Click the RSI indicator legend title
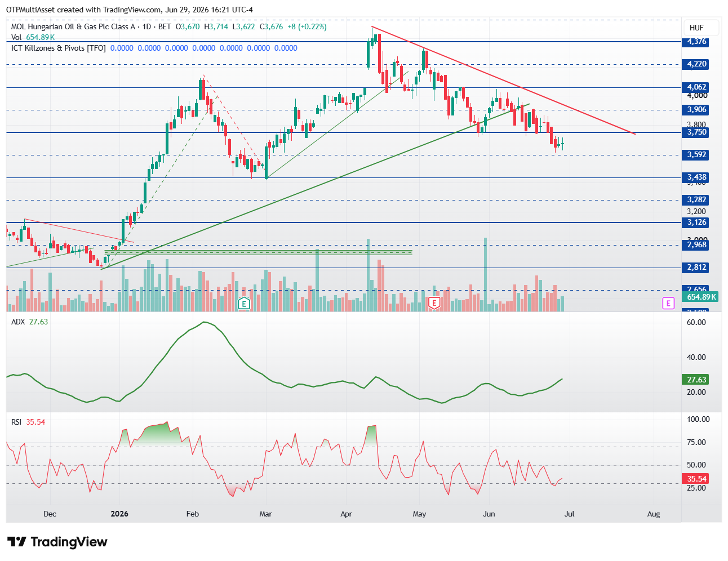The image size is (728, 561). (16, 422)
